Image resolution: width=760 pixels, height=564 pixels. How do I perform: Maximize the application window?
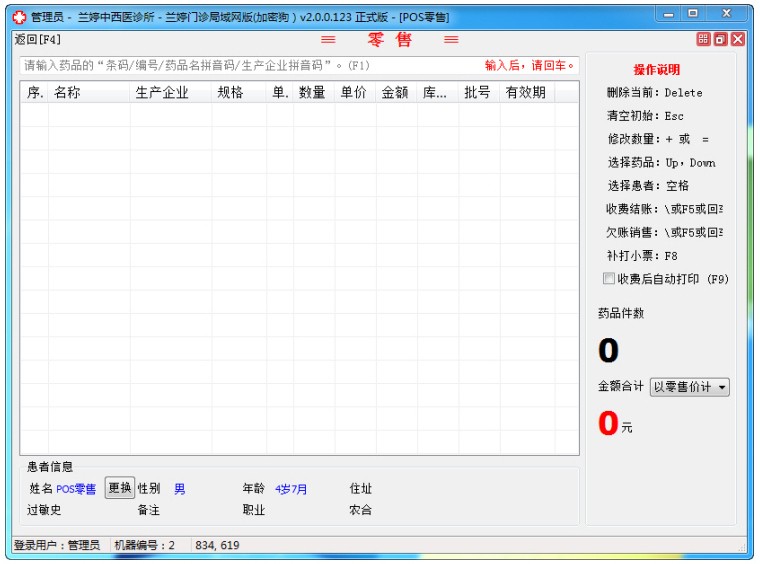coord(693,14)
